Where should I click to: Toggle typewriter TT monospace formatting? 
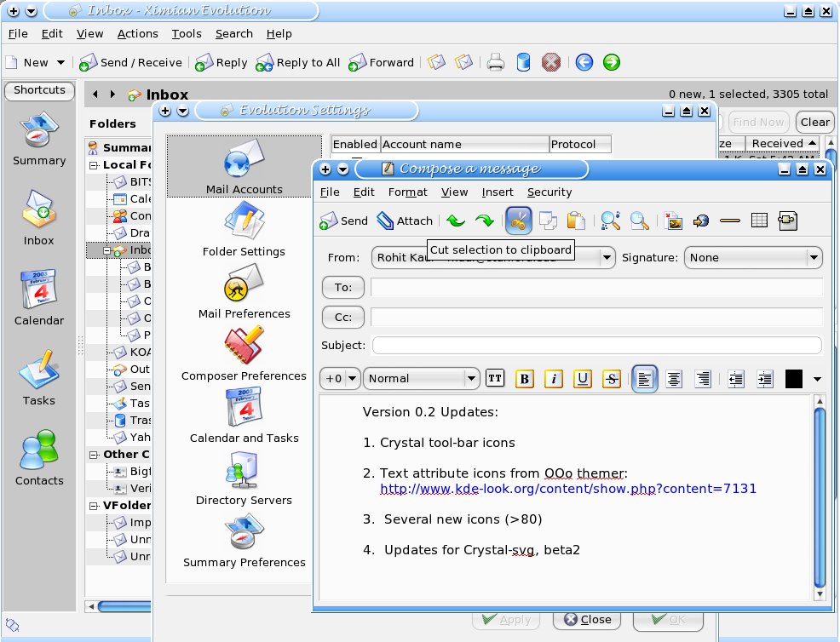(x=495, y=378)
